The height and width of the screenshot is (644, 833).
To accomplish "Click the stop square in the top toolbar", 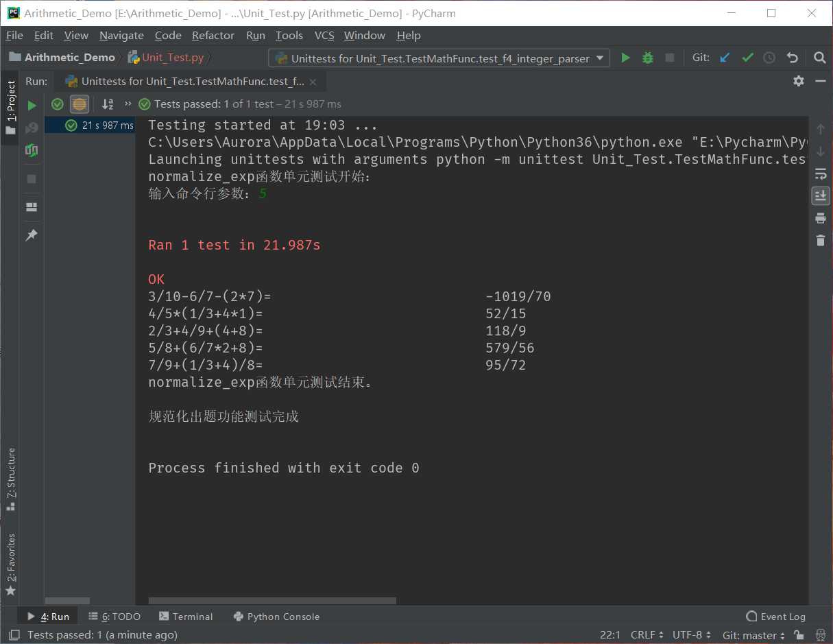I will click(x=670, y=58).
